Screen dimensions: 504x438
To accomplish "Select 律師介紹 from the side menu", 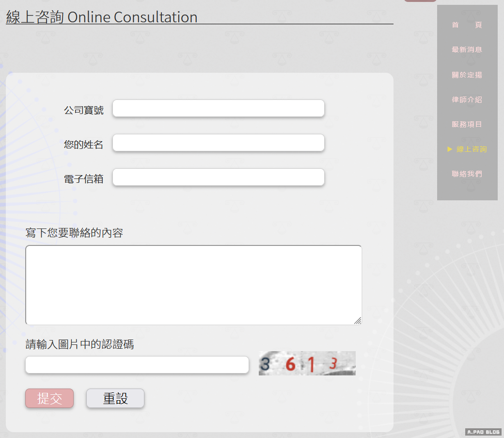I will click(x=467, y=100).
